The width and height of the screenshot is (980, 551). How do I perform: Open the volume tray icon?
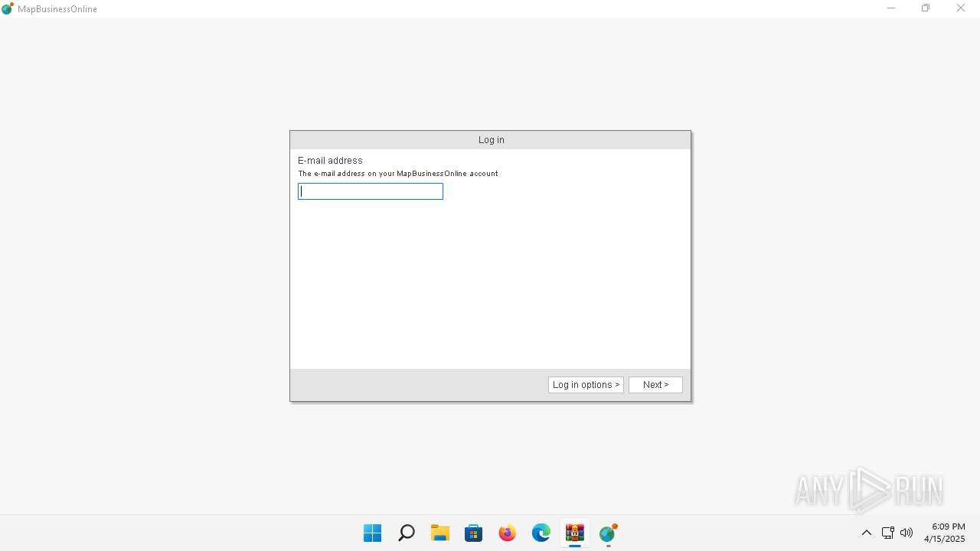tap(907, 533)
